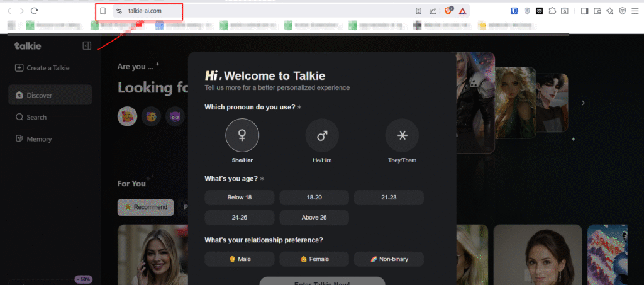Open dark-haired woman character card
644x285 pixels.
tap(538, 255)
